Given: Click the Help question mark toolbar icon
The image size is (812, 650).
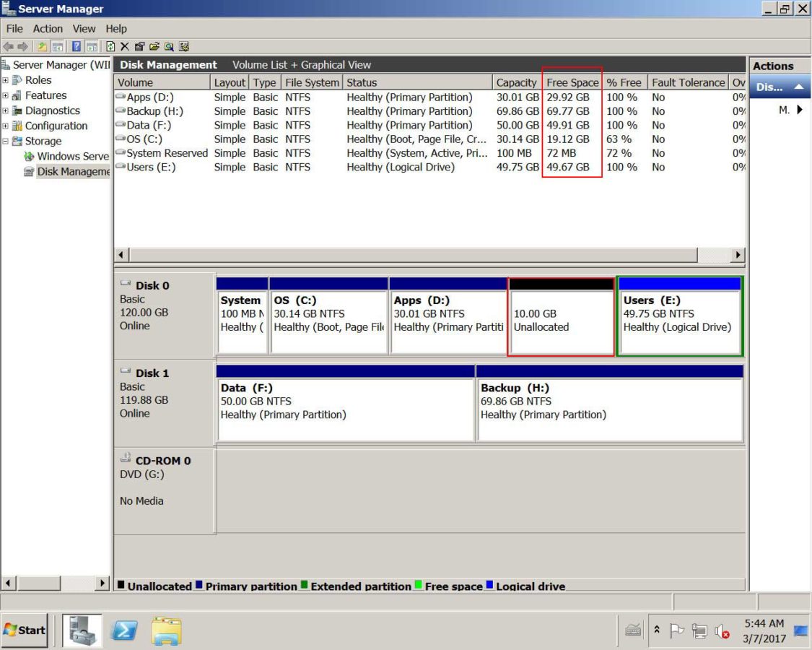Looking at the screenshot, I should click(x=76, y=47).
